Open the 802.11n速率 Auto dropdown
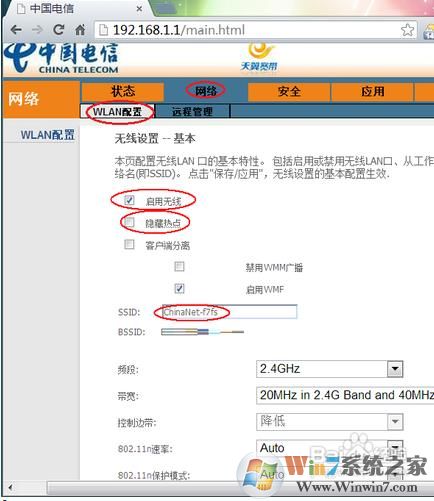 [329, 448]
